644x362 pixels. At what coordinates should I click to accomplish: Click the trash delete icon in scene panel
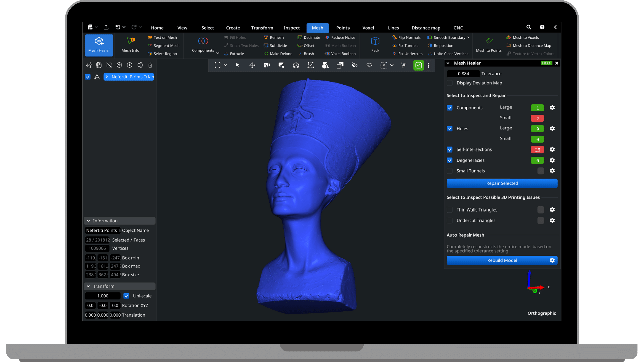150,65
